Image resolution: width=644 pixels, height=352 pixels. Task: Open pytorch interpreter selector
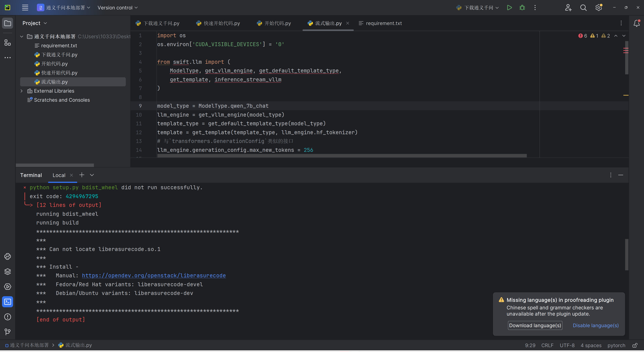pyautogui.click(x=616, y=345)
